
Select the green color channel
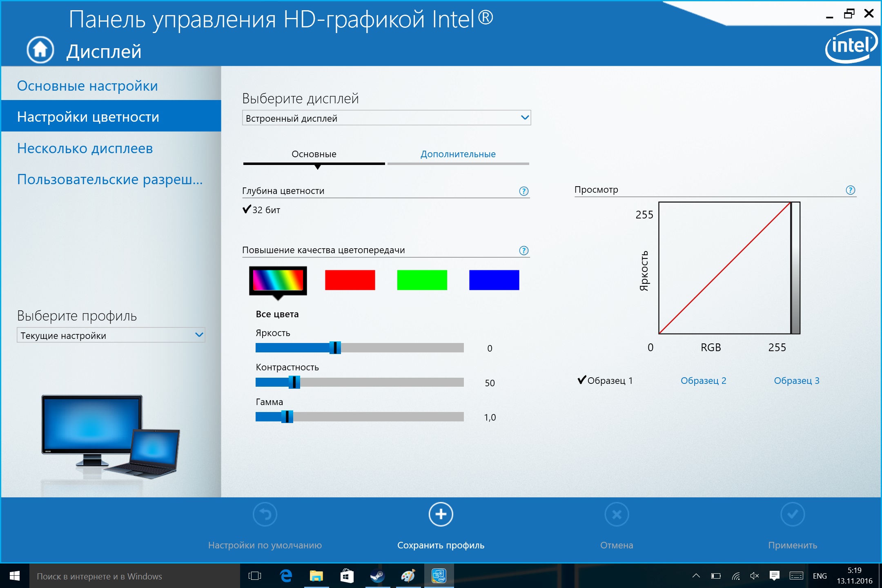422,280
